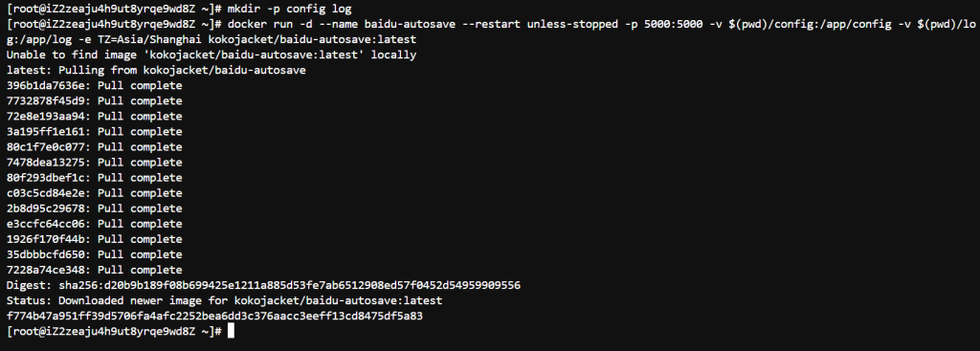Click the sha256 Digest line
The height and width of the screenshot is (351, 980).
click(x=263, y=285)
